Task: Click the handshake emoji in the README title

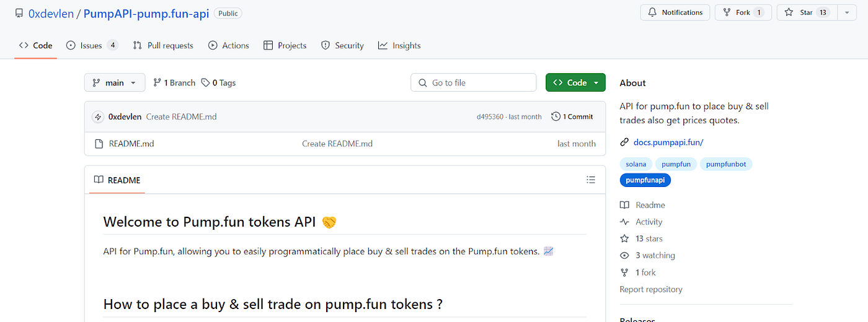Action: [x=329, y=222]
